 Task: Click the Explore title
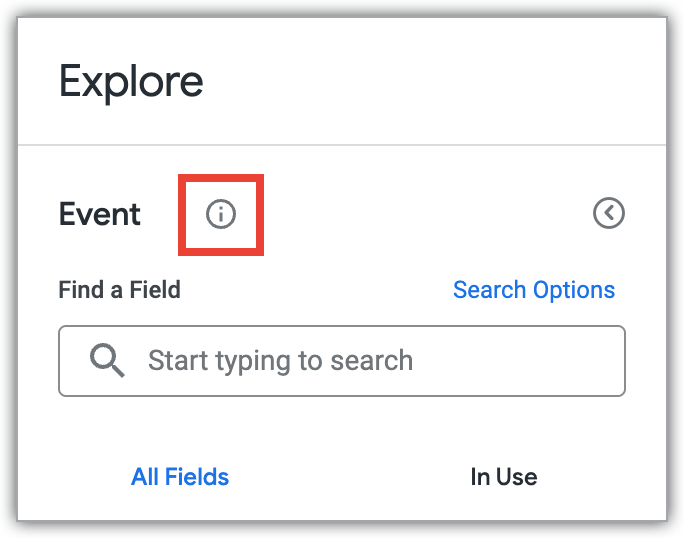tap(131, 81)
